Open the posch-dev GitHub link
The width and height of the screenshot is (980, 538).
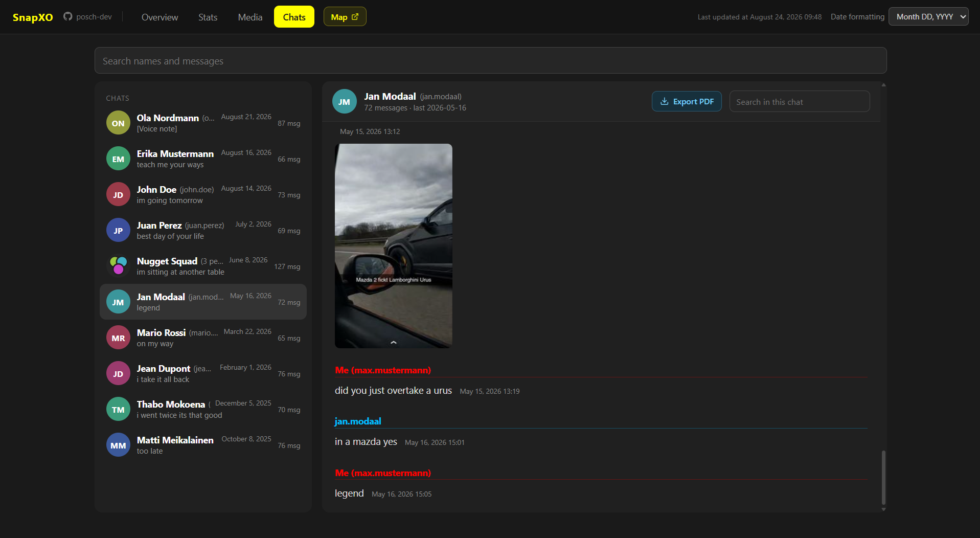click(x=87, y=17)
